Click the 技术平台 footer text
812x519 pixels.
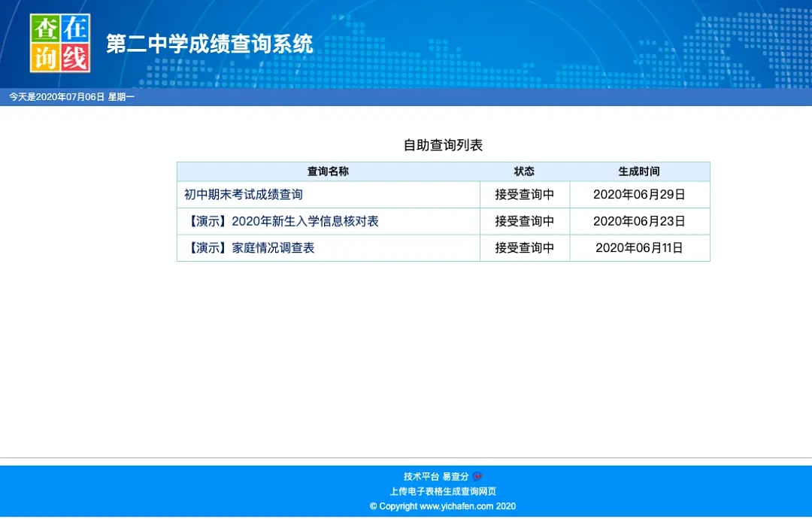[422, 477]
